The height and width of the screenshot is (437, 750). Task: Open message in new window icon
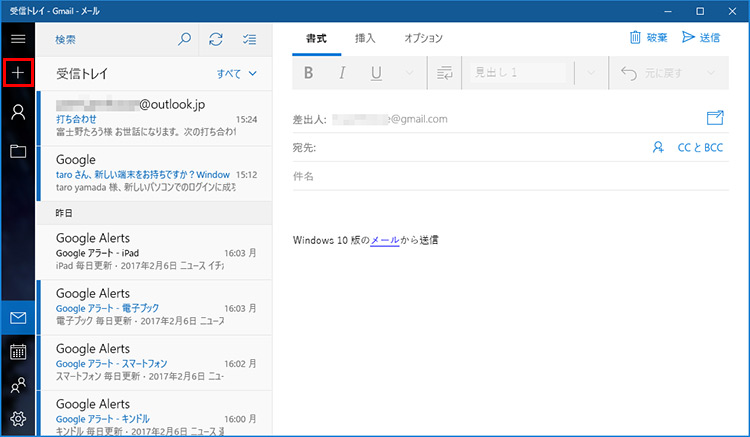pyautogui.click(x=714, y=118)
